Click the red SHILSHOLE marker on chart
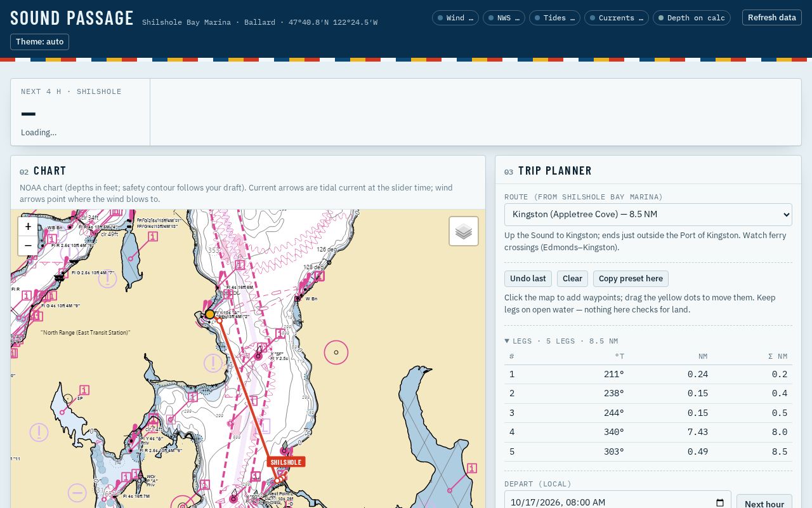This screenshot has width=812, height=508. click(x=286, y=462)
